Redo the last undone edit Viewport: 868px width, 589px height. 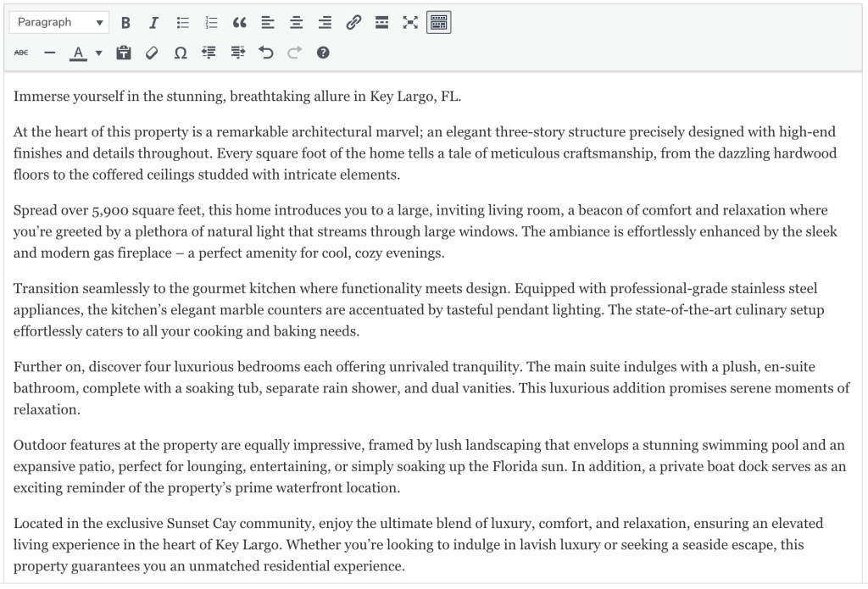click(294, 53)
